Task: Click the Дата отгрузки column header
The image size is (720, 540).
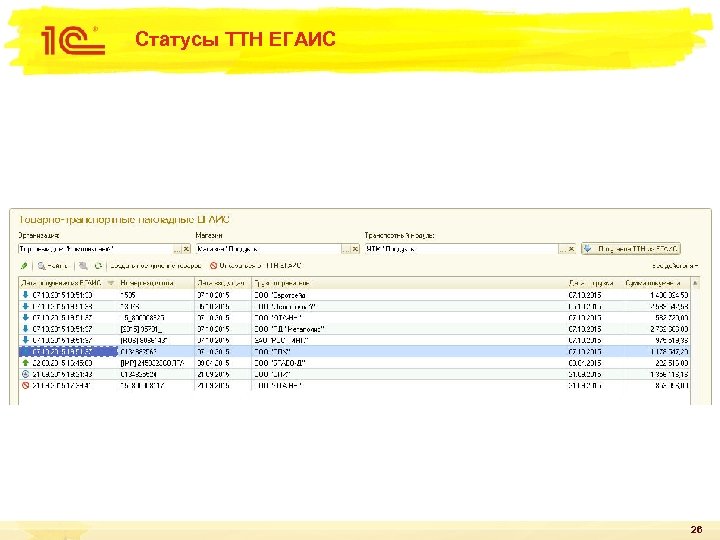Action: (x=594, y=283)
